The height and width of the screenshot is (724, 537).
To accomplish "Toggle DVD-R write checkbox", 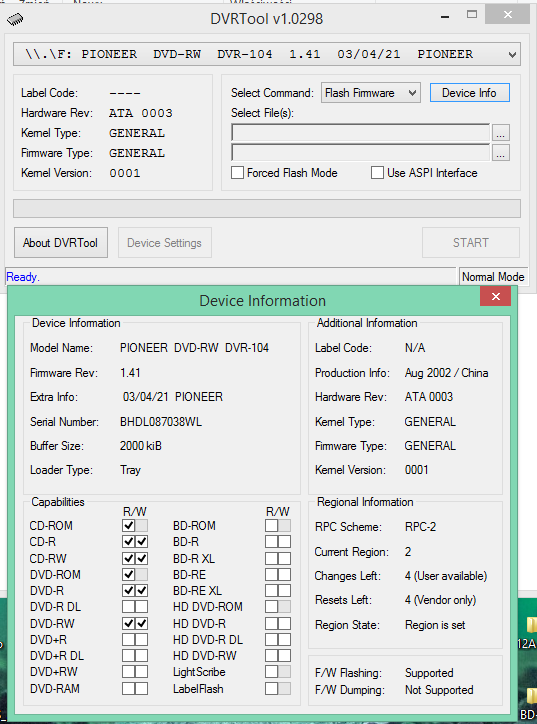I will click(x=142, y=591).
